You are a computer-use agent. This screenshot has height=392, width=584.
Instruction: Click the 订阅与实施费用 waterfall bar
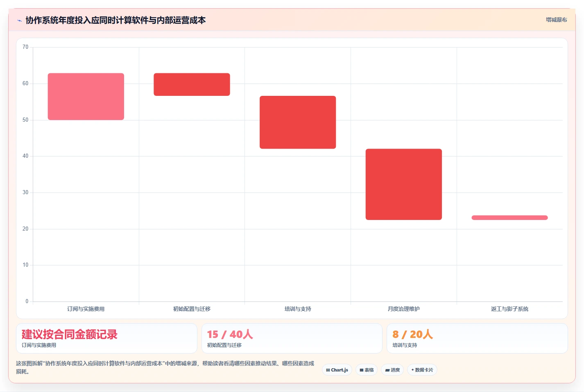point(86,97)
